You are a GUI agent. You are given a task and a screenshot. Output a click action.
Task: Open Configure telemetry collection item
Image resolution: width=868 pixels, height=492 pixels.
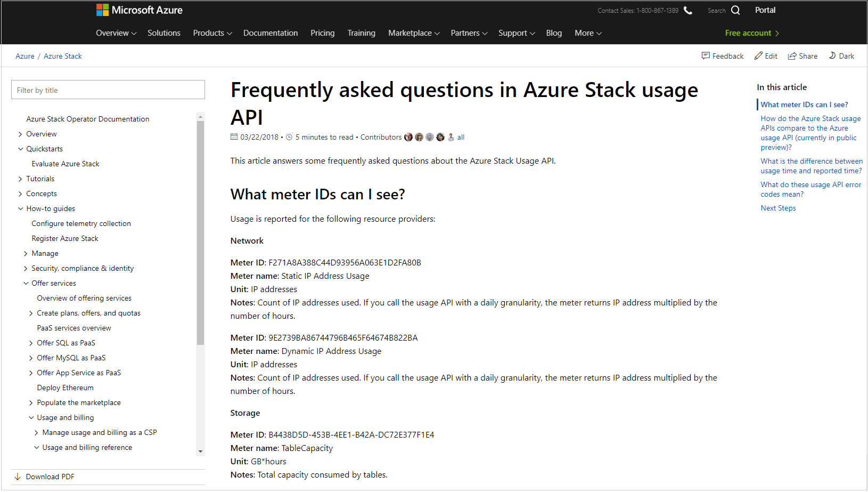tap(81, 223)
